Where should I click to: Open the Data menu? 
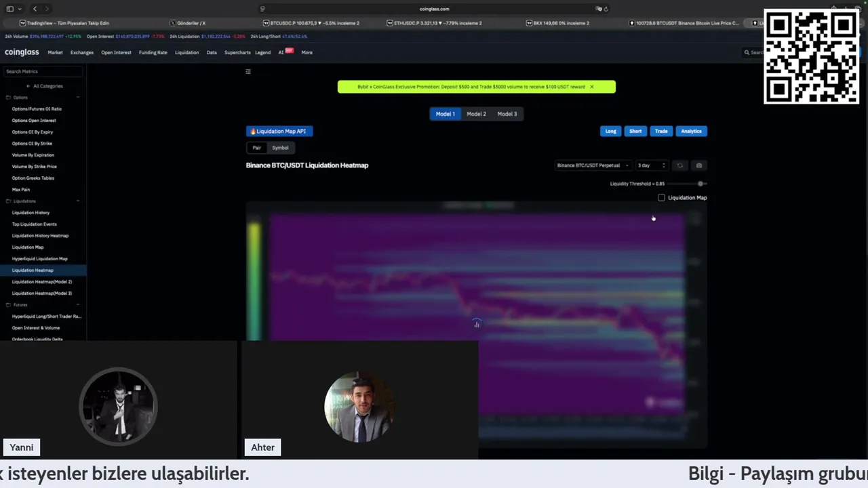pos(212,52)
